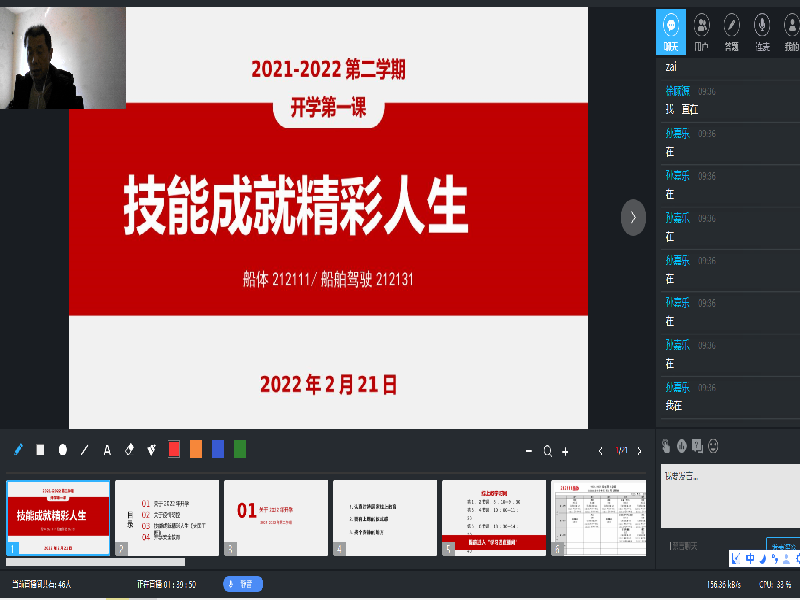Click the clear annotations brush icon
Screen dimensions: 800x600
(152, 450)
